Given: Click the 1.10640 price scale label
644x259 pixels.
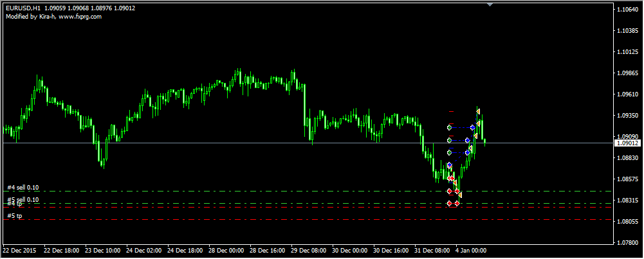Looking at the screenshot, I should pos(627,10).
